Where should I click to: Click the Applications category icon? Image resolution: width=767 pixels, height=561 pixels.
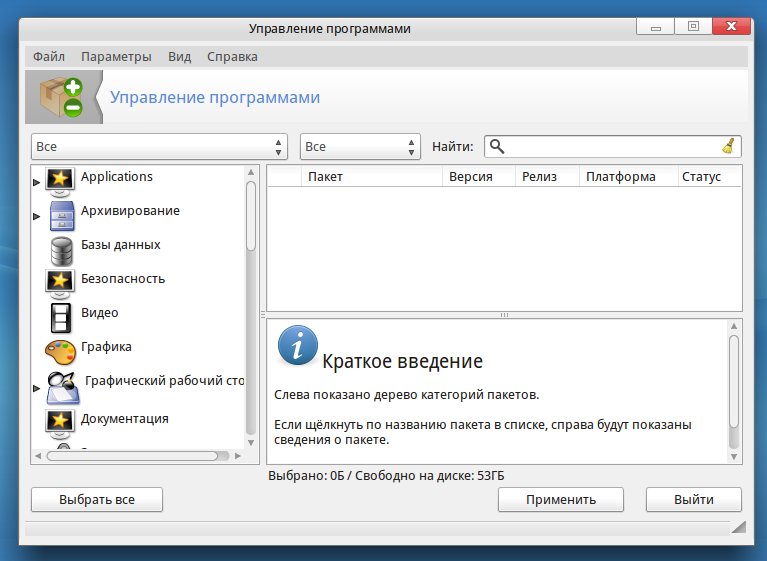pyautogui.click(x=60, y=181)
